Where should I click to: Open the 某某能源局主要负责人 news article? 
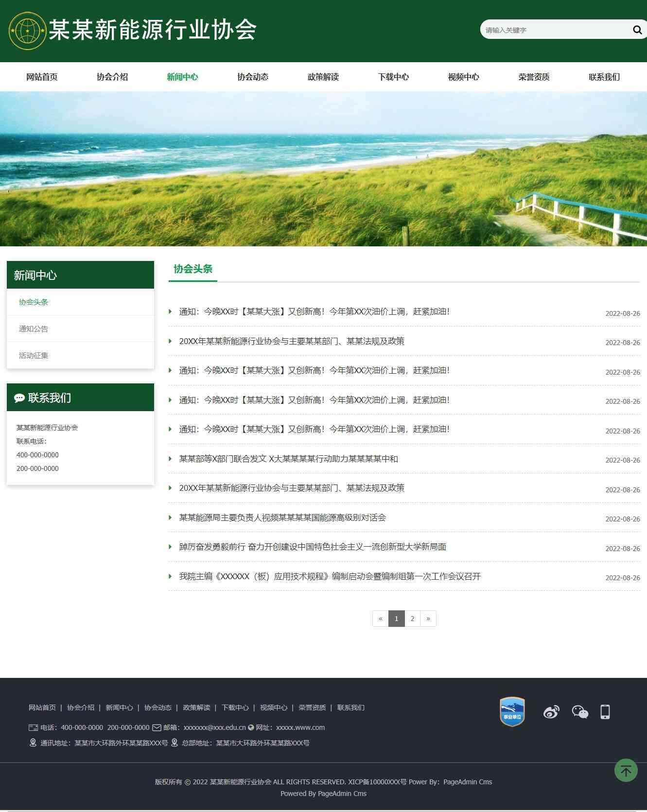point(282,518)
